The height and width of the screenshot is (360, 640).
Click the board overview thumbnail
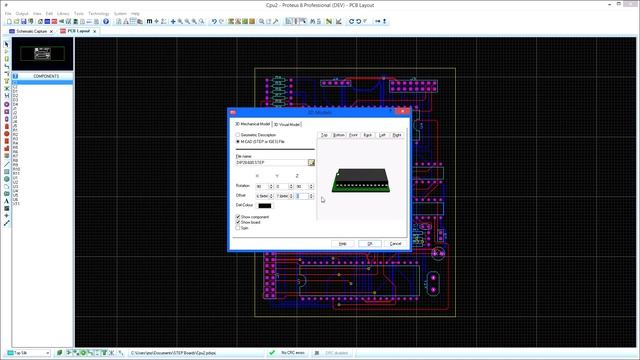coord(42,53)
